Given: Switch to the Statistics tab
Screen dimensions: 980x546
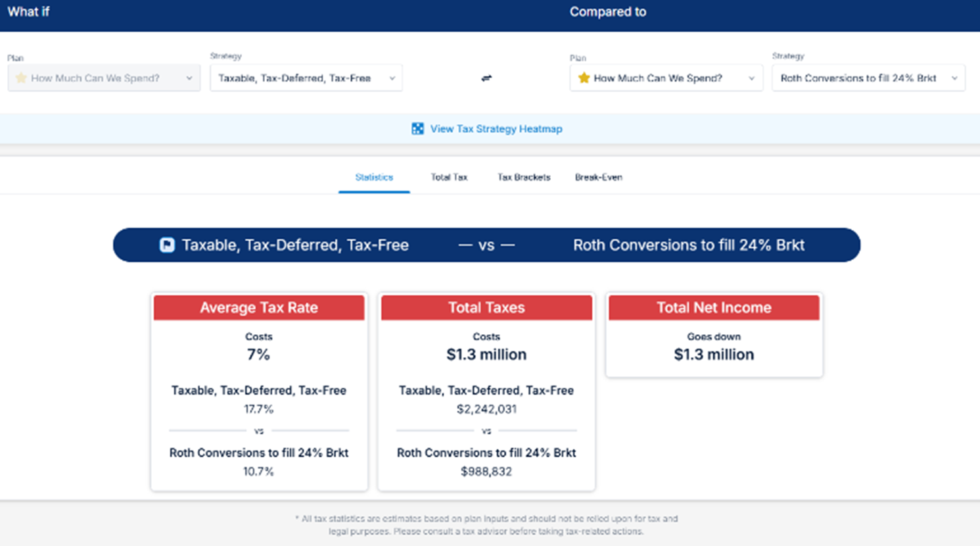Looking at the screenshot, I should point(374,178).
